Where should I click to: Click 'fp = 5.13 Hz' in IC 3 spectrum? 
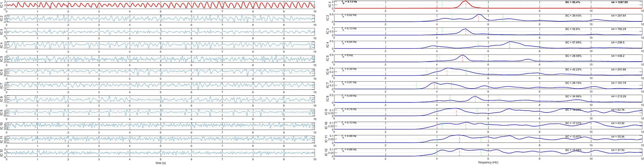click(349, 29)
